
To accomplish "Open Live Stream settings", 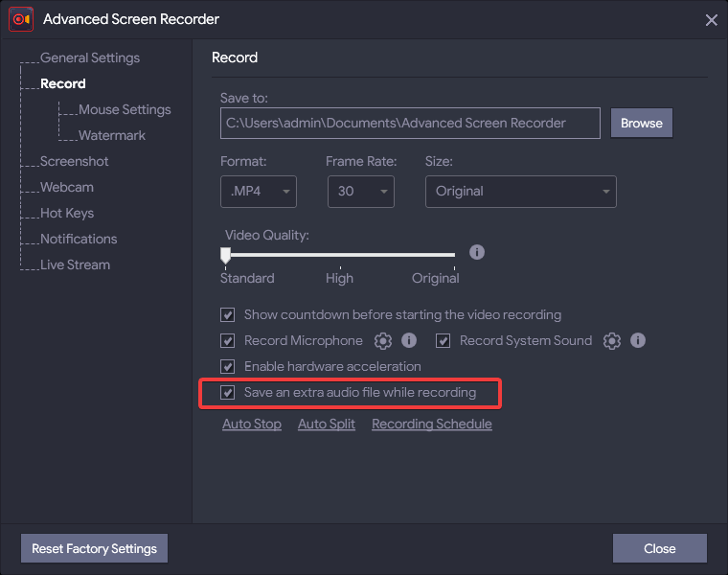I will (76, 264).
